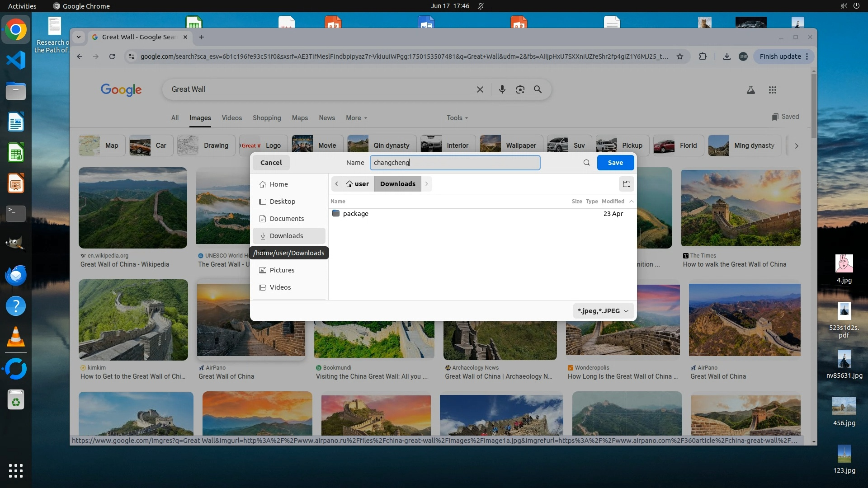Go back with path bar arrow
The height and width of the screenshot is (488, 868).
pos(336,184)
